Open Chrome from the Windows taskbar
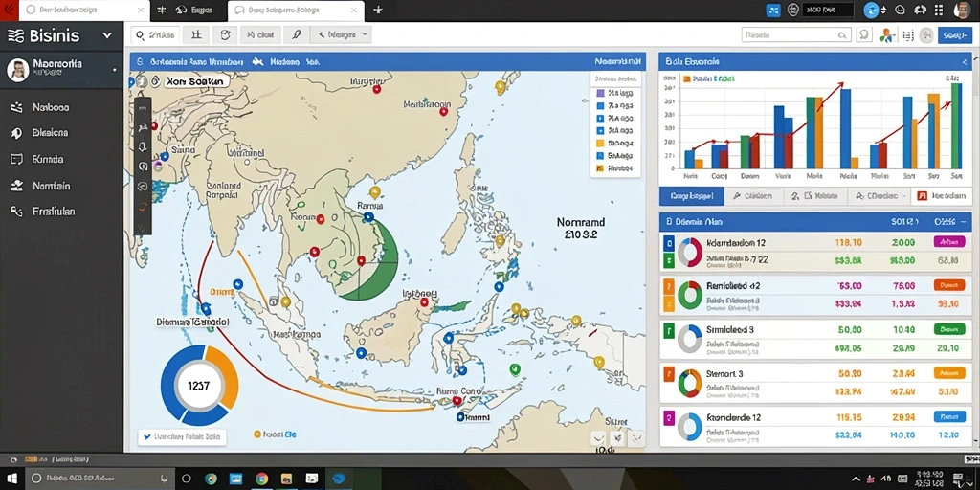Image resolution: width=980 pixels, height=490 pixels. click(x=262, y=479)
